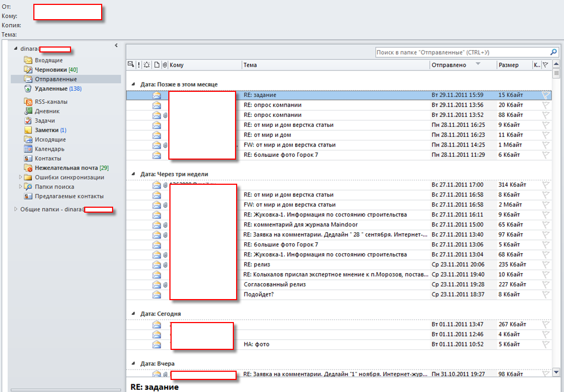Open the Дневник folder
This screenshot has height=392, width=564.
[x=47, y=111]
